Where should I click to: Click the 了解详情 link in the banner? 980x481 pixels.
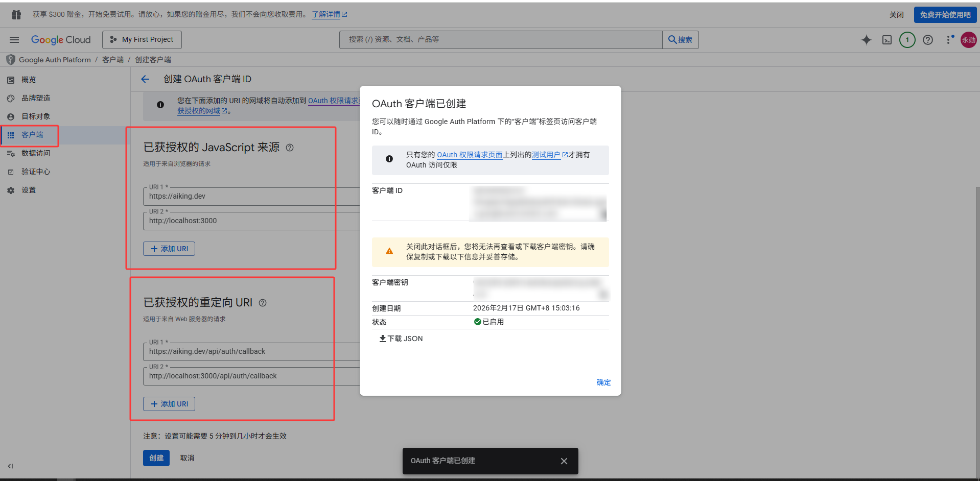(330, 15)
